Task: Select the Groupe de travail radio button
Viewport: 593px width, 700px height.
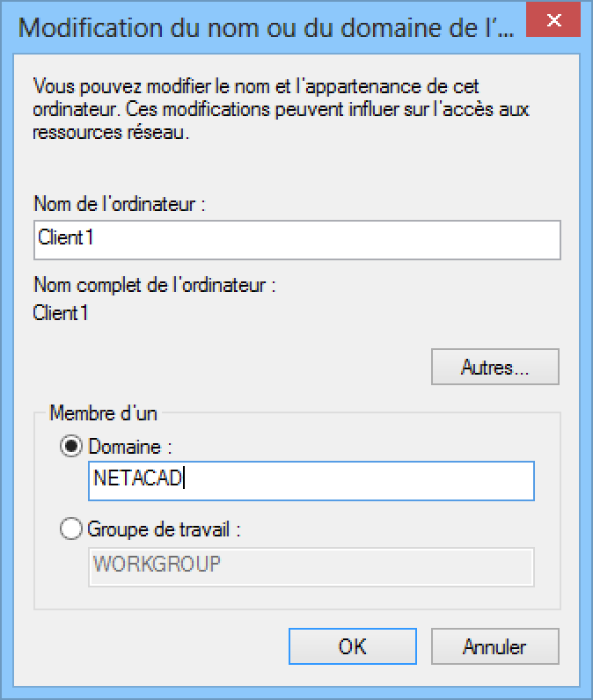Action: point(71,530)
